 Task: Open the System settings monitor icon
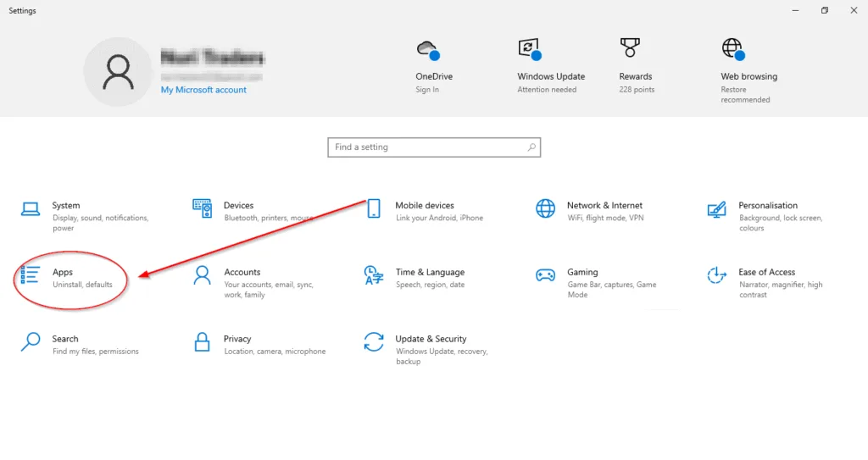(x=31, y=208)
